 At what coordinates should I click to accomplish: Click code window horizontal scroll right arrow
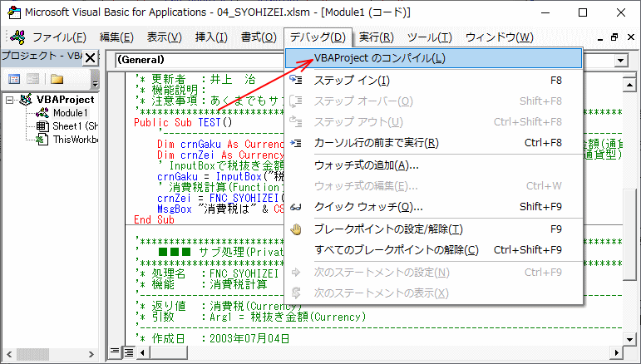[616, 352]
